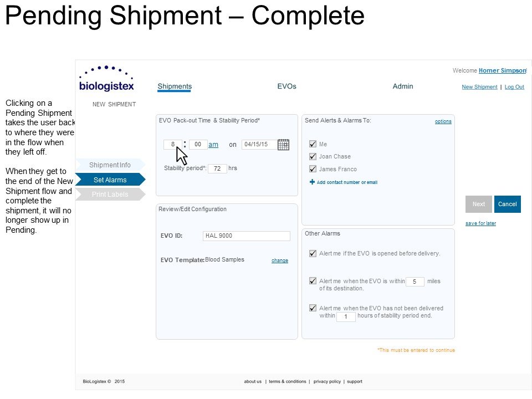Open the calendar date picker icon

click(283, 145)
